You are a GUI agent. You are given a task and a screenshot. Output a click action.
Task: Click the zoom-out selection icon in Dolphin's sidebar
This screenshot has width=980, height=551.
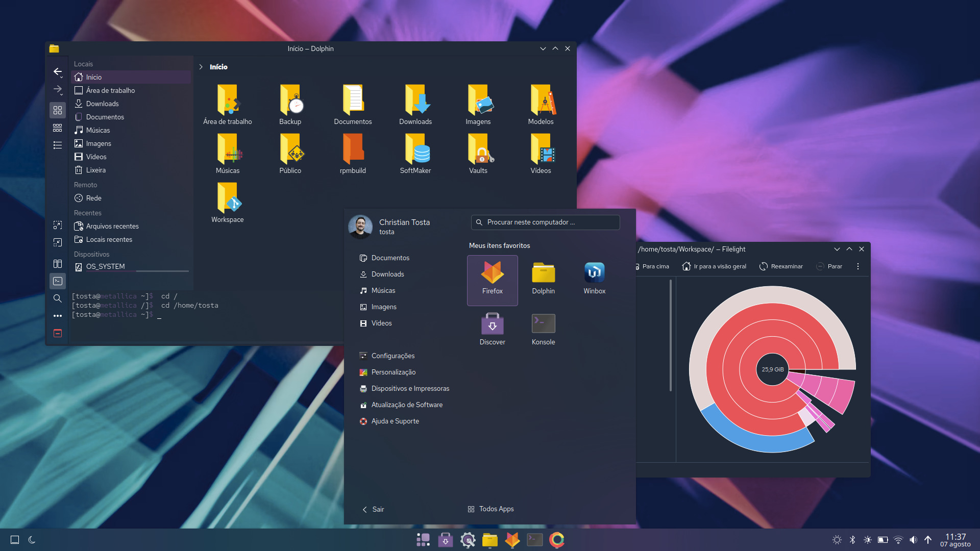[x=58, y=242]
